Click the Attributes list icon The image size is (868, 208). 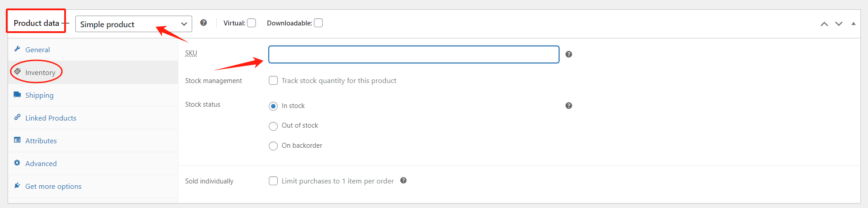point(17,140)
